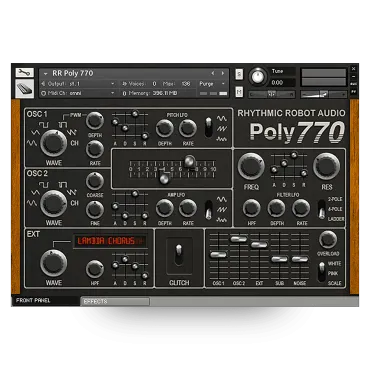
Task: Flip the 2-POLE/4-POLE/LADDER filter switch
Action: pyautogui.click(x=322, y=210)
